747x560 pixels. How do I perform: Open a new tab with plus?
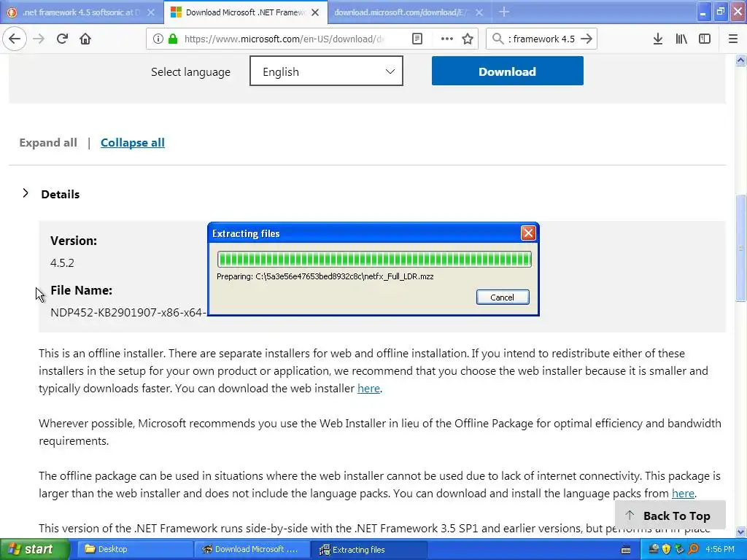[x=504, y=12]
